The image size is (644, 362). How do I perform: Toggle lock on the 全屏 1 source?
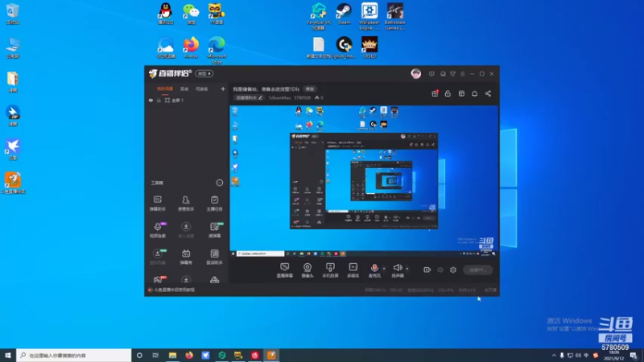pos(159,100)
